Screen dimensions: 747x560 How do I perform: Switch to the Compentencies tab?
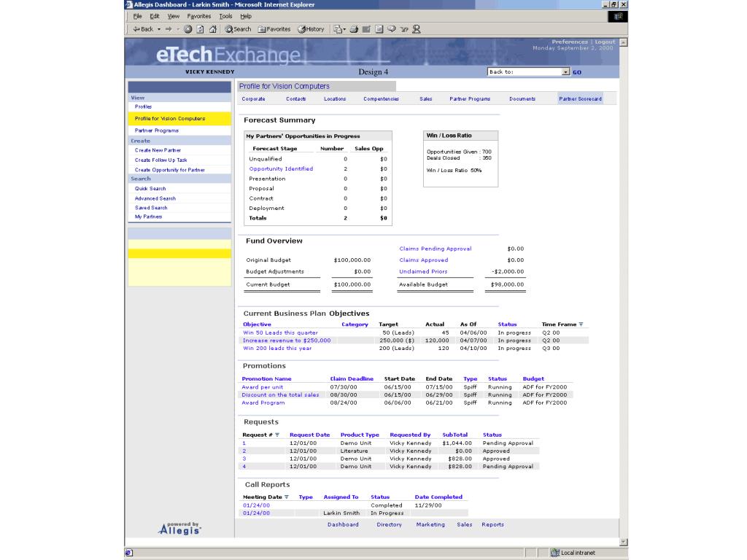[x=381, y=99]
